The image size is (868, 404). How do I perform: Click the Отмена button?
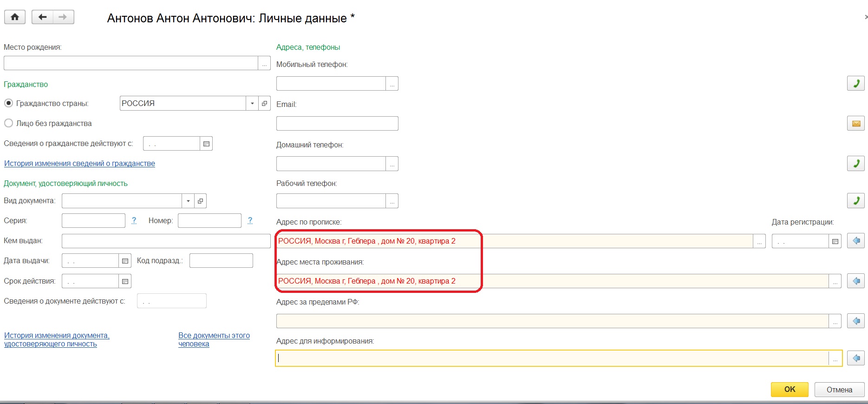pos(839,390)
